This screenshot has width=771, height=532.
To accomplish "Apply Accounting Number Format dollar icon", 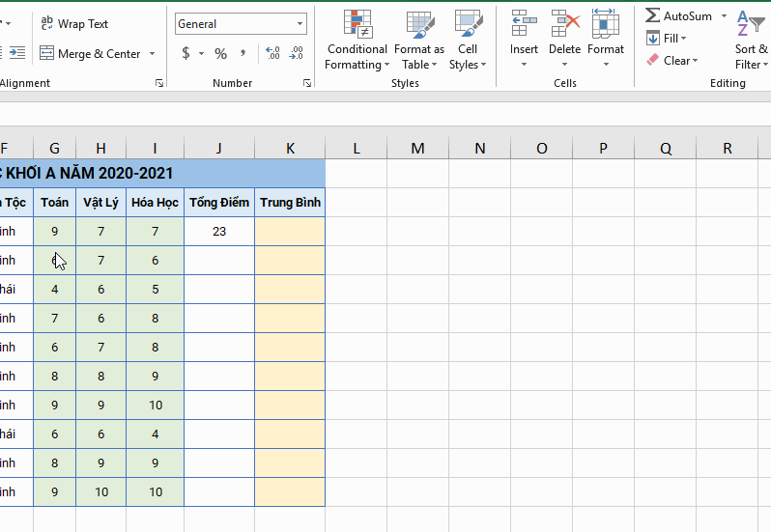I will pos(186,53).
